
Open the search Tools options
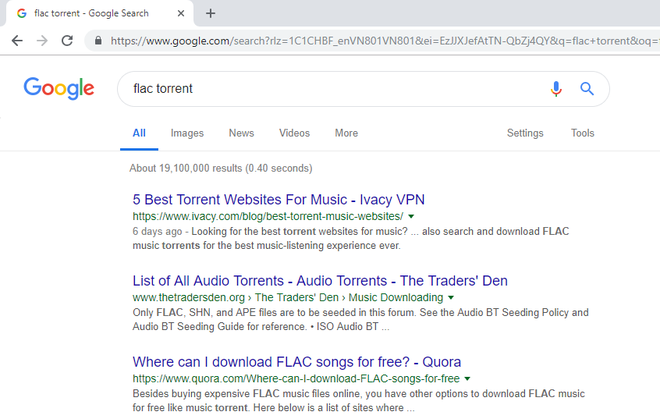(x=583, y=133)
